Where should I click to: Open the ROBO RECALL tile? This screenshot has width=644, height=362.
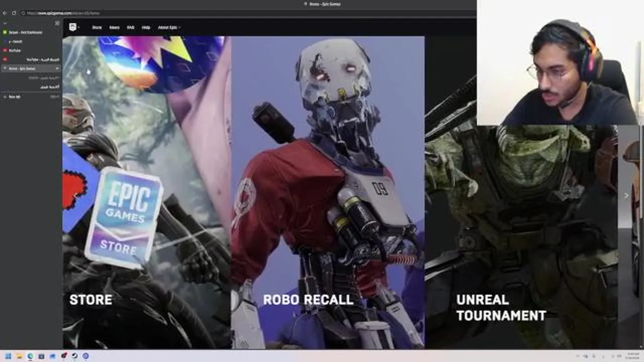pyautogui.click(x=328, y=192)
